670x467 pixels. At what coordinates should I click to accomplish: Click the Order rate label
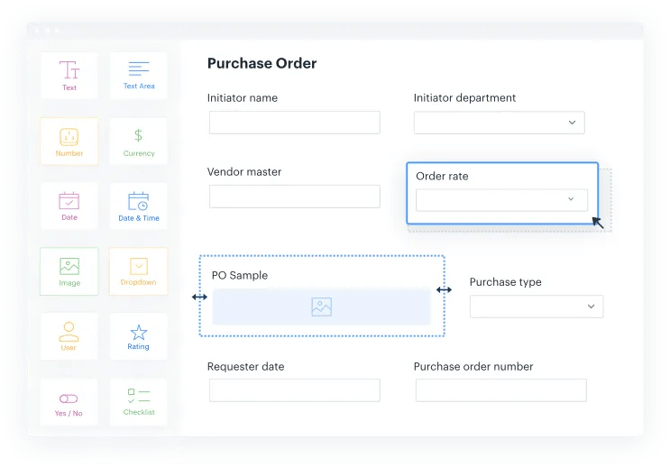point(442,176)
